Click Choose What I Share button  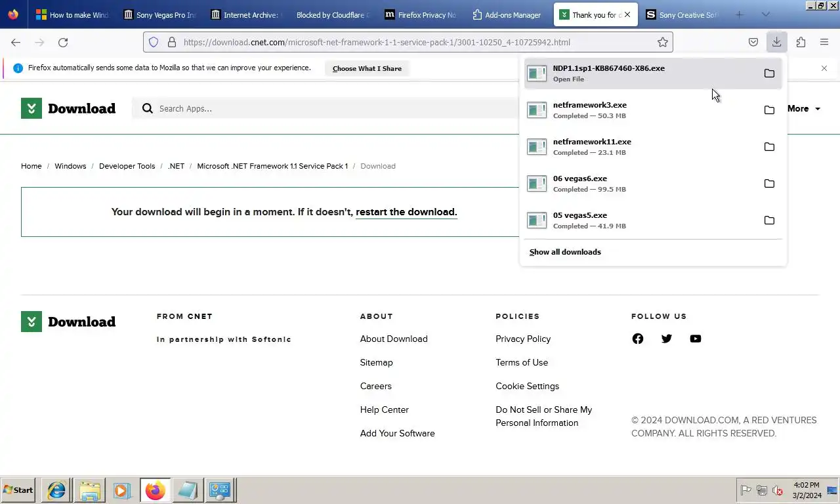(367, 68)
